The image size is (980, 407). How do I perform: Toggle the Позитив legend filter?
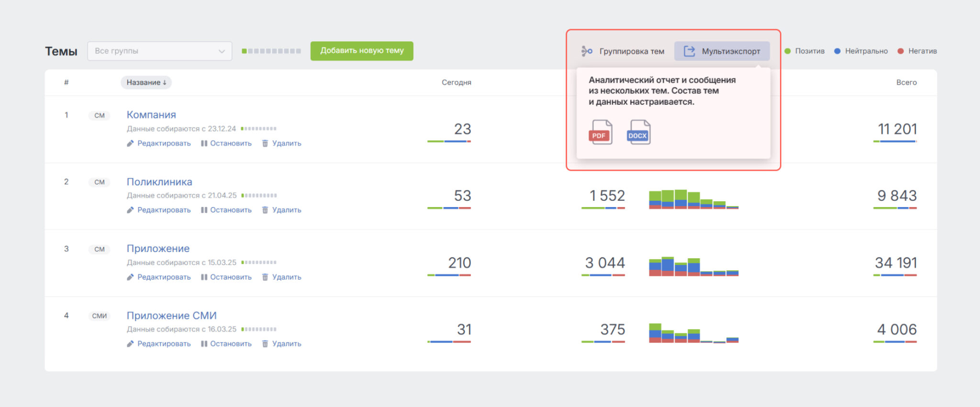[804, 51]
